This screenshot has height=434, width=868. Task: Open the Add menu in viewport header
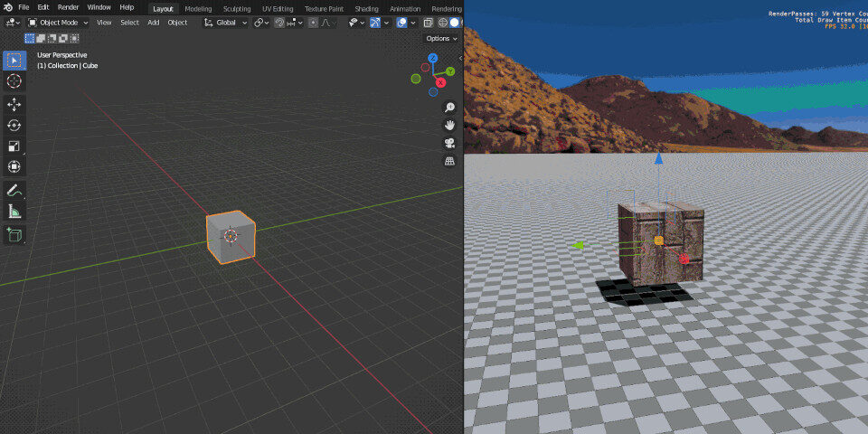(154, 23)
